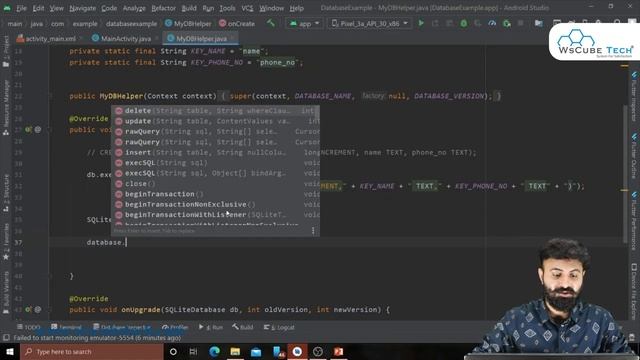Open the Build menu

click(189, 8)
